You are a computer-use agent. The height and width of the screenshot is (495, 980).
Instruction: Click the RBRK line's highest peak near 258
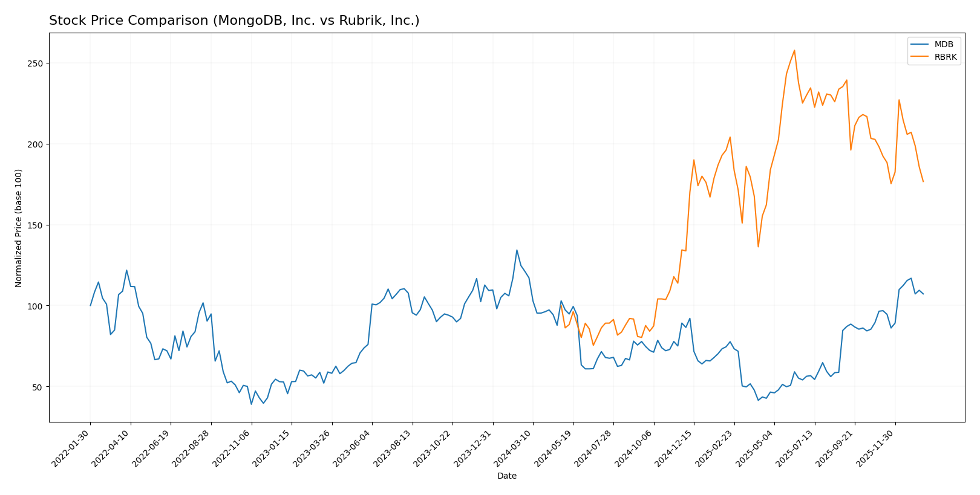pyautogui.click(x=794, y=50)
